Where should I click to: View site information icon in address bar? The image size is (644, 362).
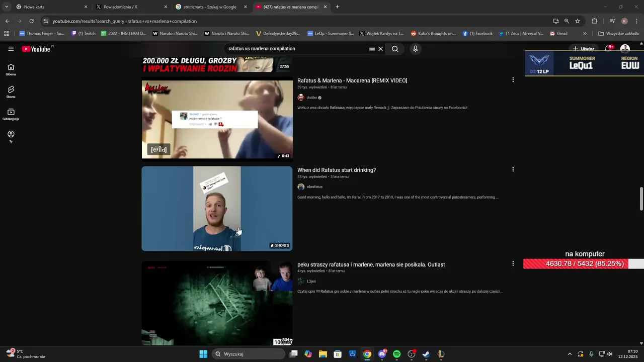(46, 21)
